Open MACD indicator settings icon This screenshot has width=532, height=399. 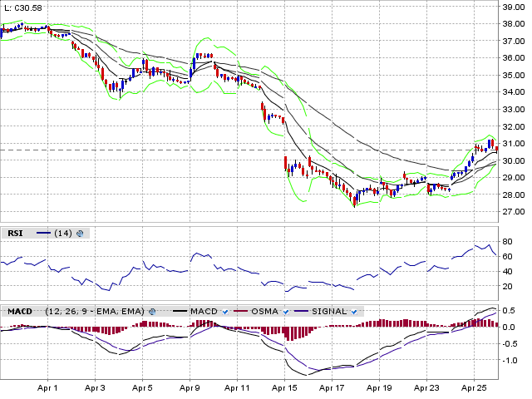[152, 311]
